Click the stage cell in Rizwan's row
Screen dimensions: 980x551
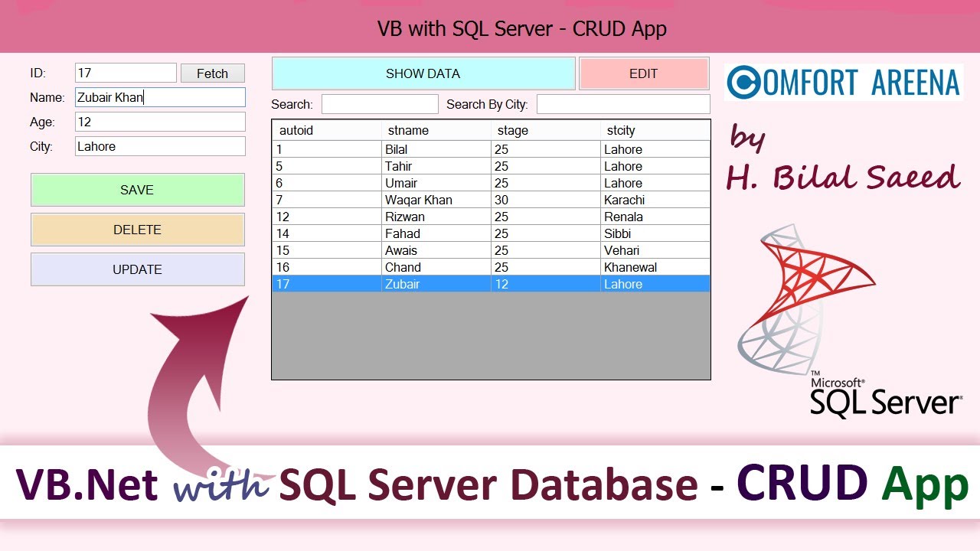point(546,217)
